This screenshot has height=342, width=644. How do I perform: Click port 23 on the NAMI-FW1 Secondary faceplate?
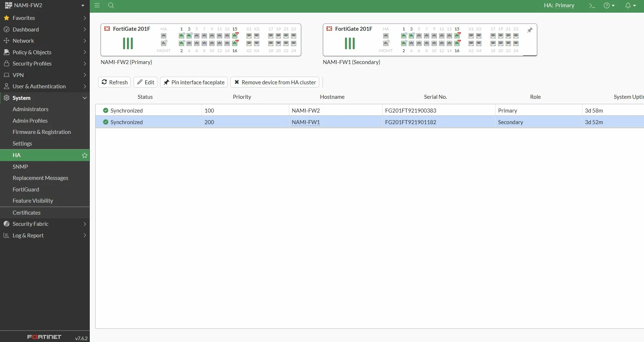point(516,36)
